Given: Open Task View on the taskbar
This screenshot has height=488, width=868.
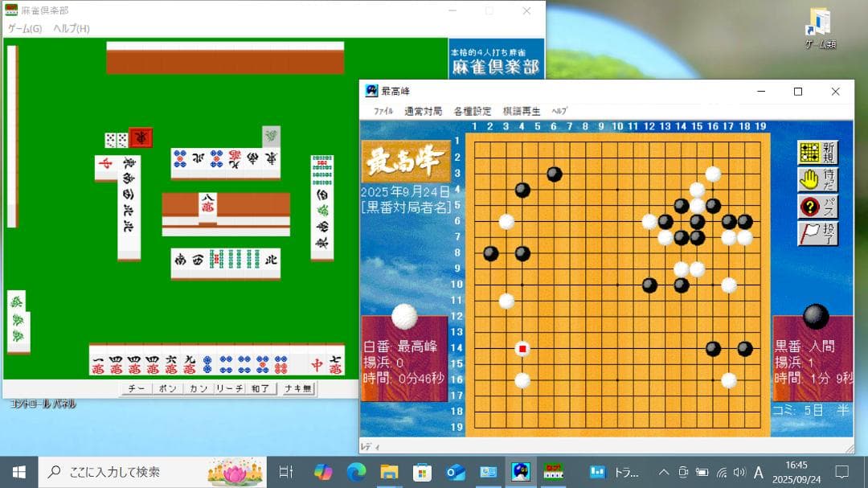Looking at the screenshot, I should tap(285, 472).
